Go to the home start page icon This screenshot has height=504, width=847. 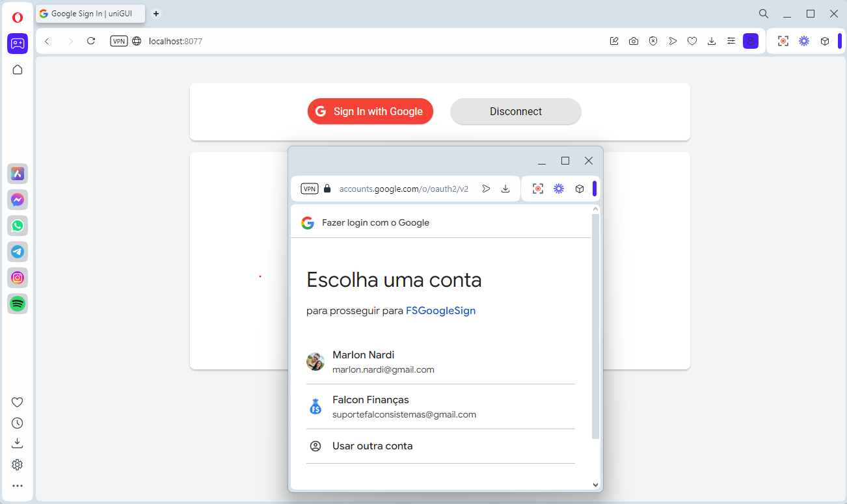(x=18, y=70)
